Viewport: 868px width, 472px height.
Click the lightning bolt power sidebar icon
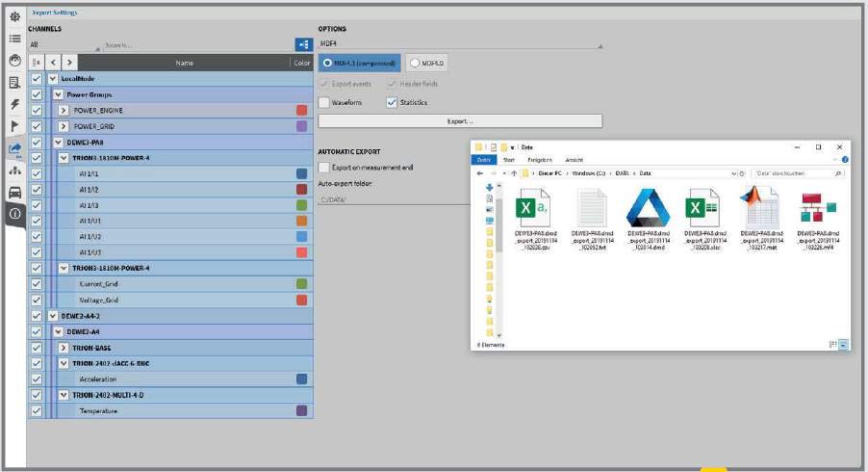coord(14,104)
